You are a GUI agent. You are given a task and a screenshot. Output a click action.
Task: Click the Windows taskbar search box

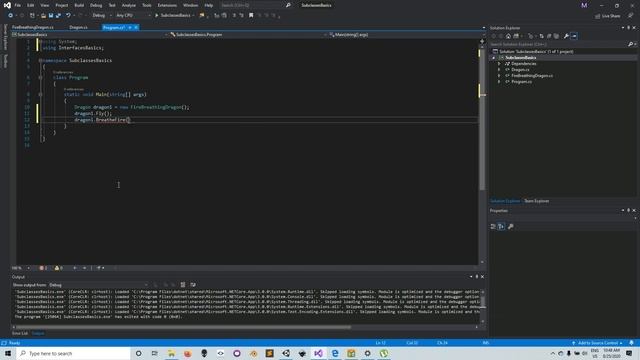73,353
